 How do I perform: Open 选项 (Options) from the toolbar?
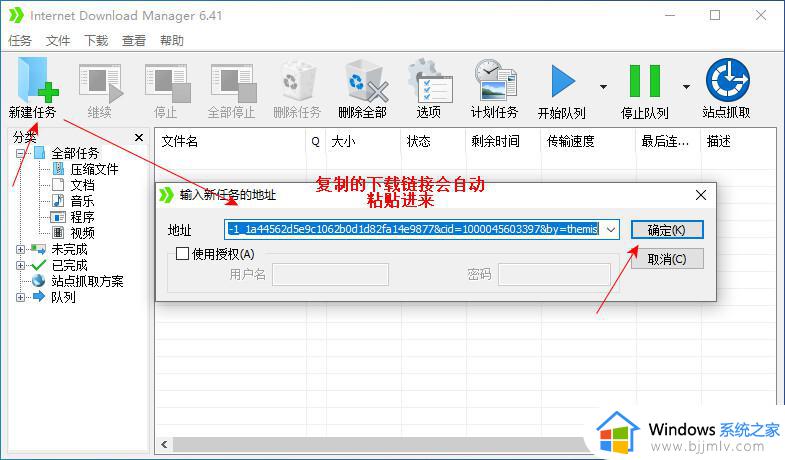coord(430,81)
